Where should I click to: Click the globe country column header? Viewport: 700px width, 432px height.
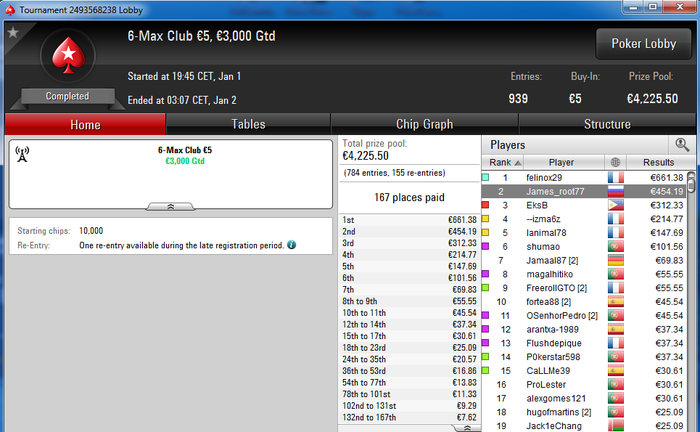point(615,162)
